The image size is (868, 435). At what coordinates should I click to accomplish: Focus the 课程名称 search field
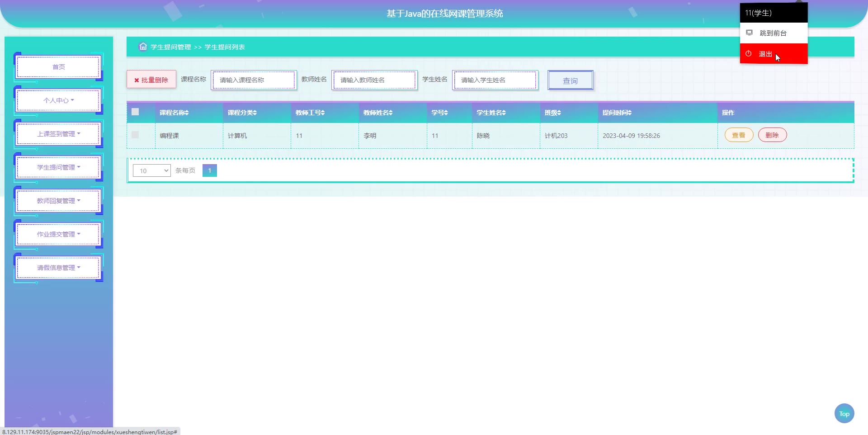pos(254,80)
